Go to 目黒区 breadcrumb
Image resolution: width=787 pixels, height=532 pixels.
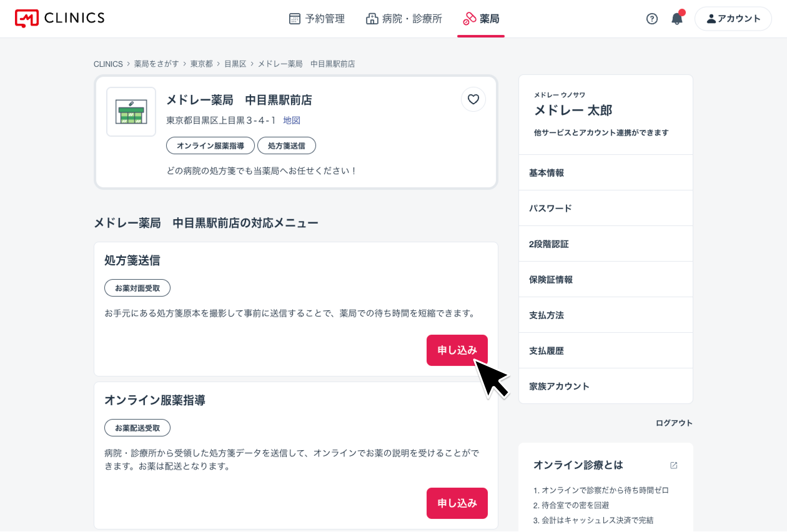[235, 64]
